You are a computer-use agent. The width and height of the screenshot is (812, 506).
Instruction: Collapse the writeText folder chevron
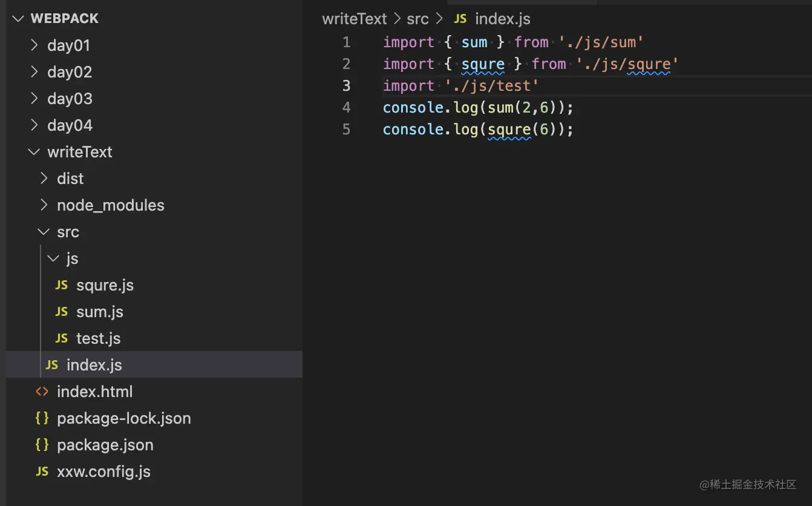34,152
